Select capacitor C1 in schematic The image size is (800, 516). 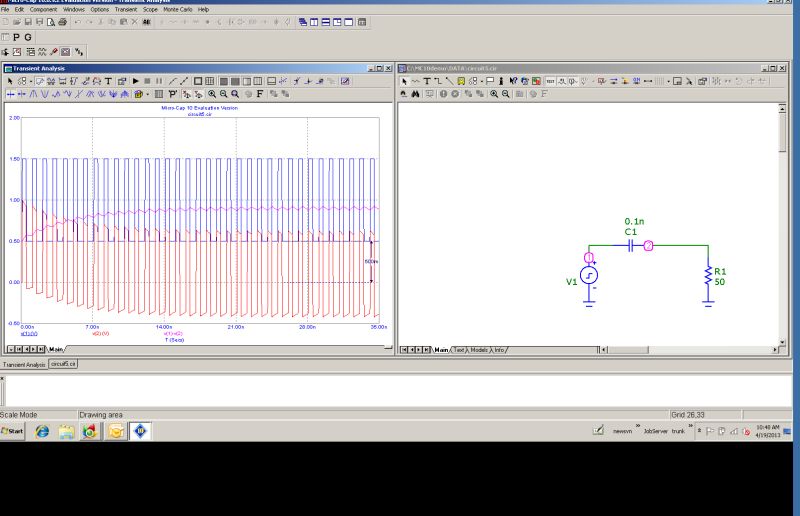click(631, 246)
